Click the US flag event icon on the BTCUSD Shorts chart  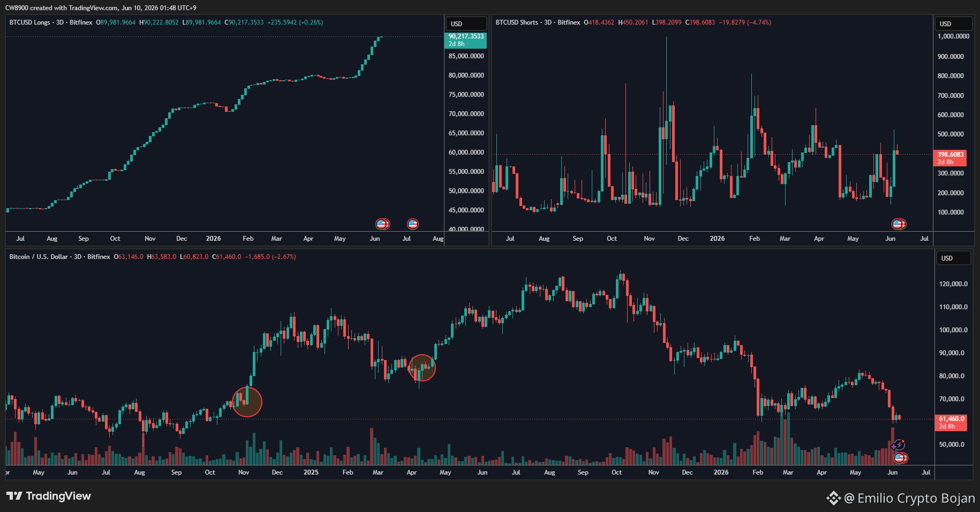click(x=899, y=224)
